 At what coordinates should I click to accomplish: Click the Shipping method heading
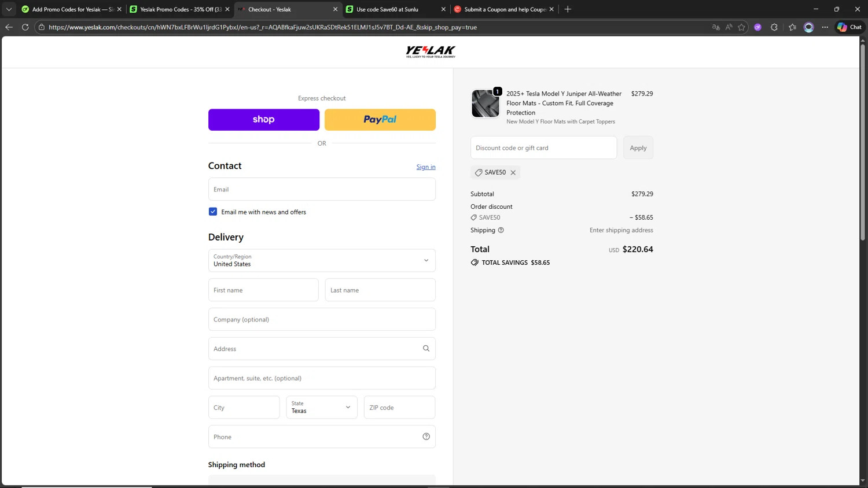(x=237, y=465)
